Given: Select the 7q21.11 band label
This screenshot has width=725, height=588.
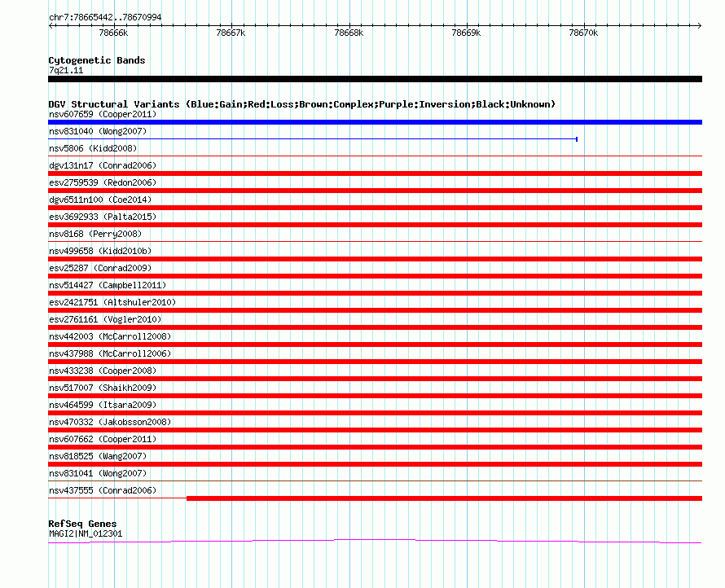Looking at the screenshot, I should (66, 70).
